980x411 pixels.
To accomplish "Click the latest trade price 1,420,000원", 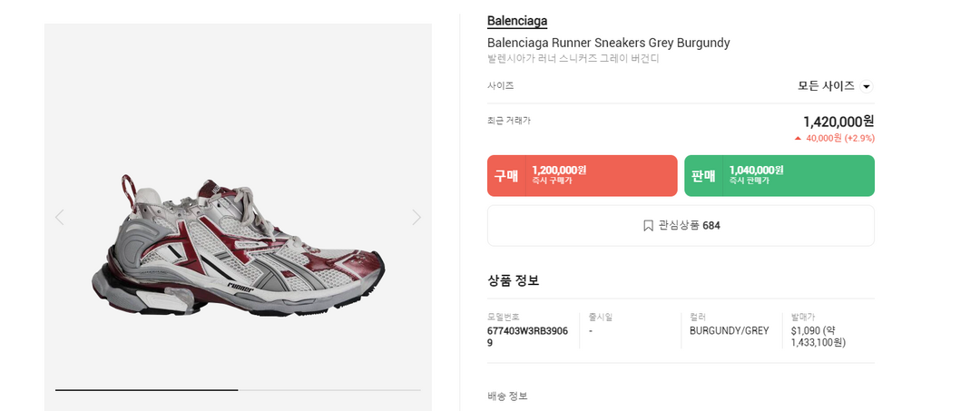I will 838,122.
